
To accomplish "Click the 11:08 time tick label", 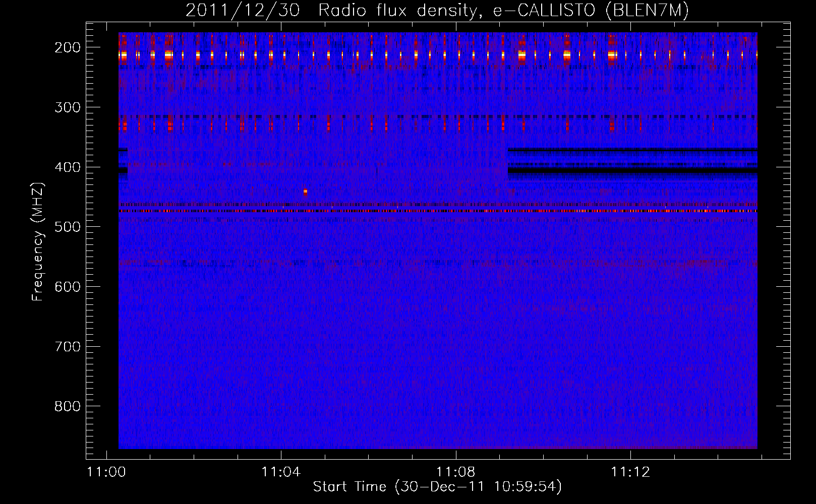I will (x=456, y=472).
